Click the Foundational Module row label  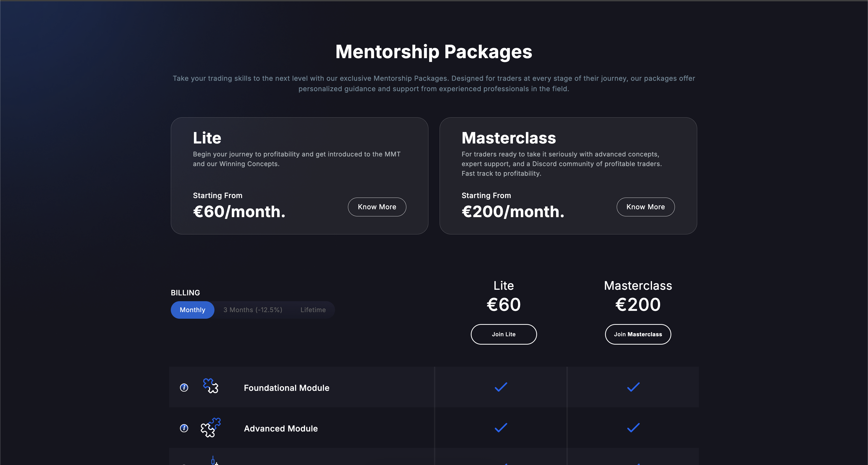(286, 388)
